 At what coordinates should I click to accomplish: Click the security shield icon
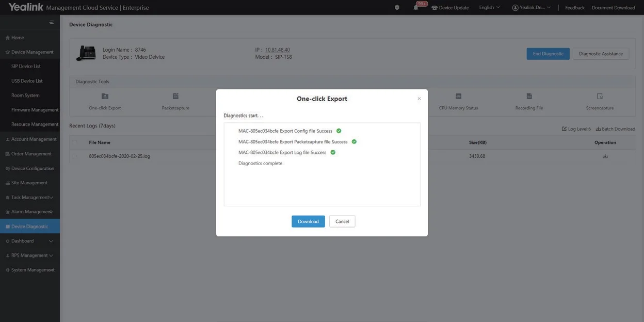397,8
